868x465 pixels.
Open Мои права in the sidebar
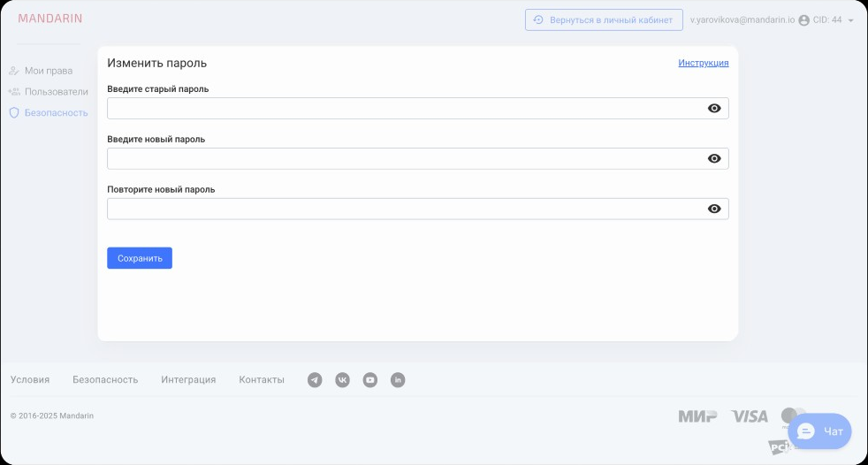(48, 71)
